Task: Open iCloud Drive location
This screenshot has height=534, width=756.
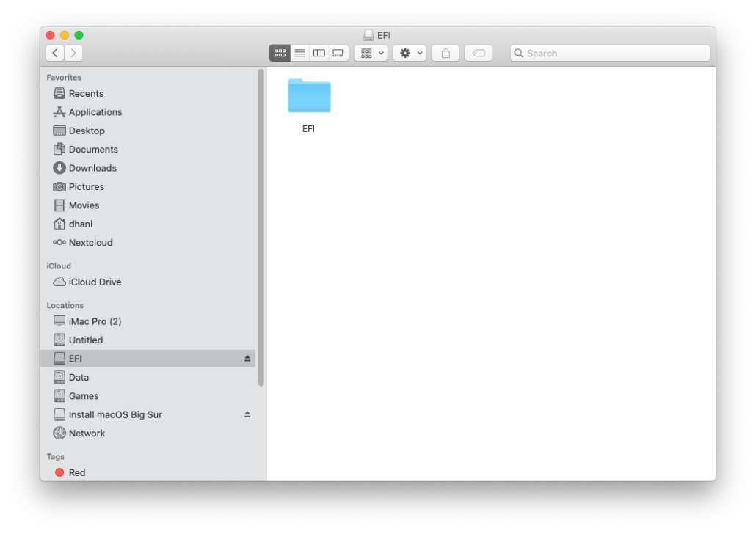Action: (x=95, y=282)
